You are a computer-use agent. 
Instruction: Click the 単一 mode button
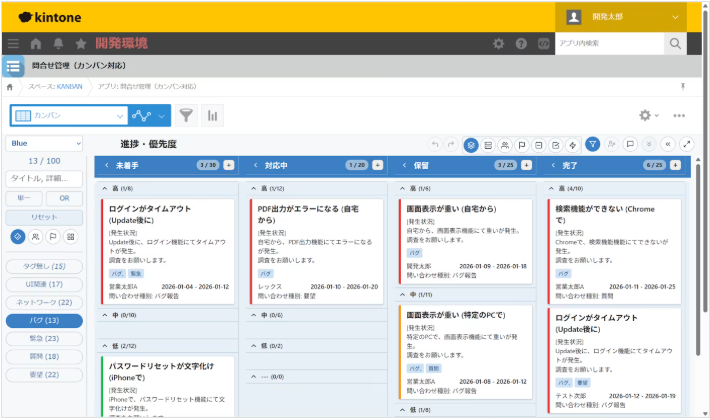pyautogui.click(x=24, y=198)
